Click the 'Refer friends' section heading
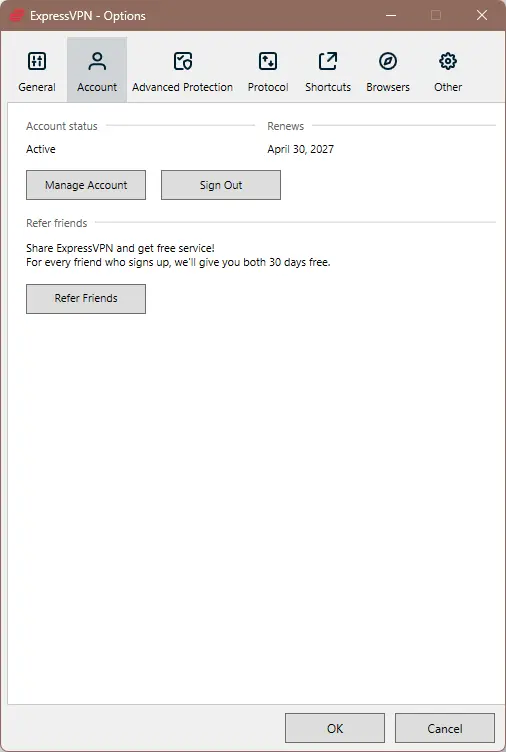Screen dimensions: 506x752 57,223
